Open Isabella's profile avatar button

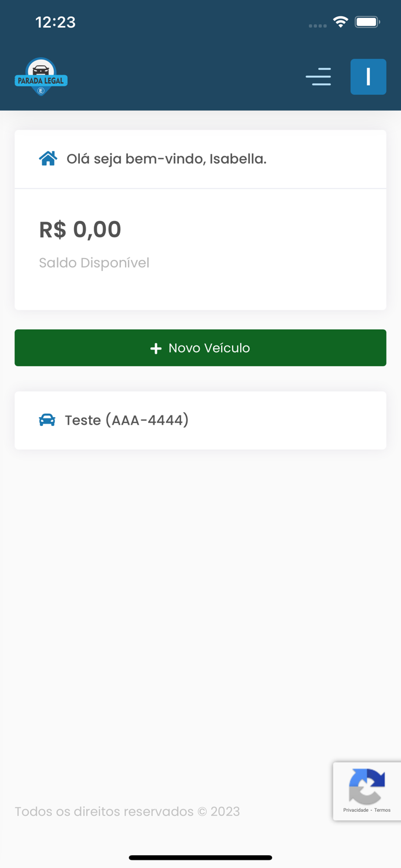point(368,76)
